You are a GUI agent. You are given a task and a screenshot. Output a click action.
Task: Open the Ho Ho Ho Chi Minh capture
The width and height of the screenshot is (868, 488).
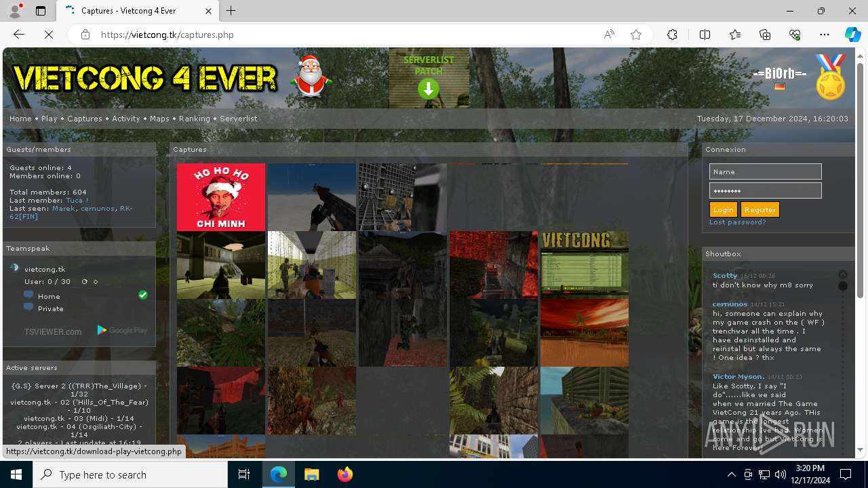tap(221, 197)
